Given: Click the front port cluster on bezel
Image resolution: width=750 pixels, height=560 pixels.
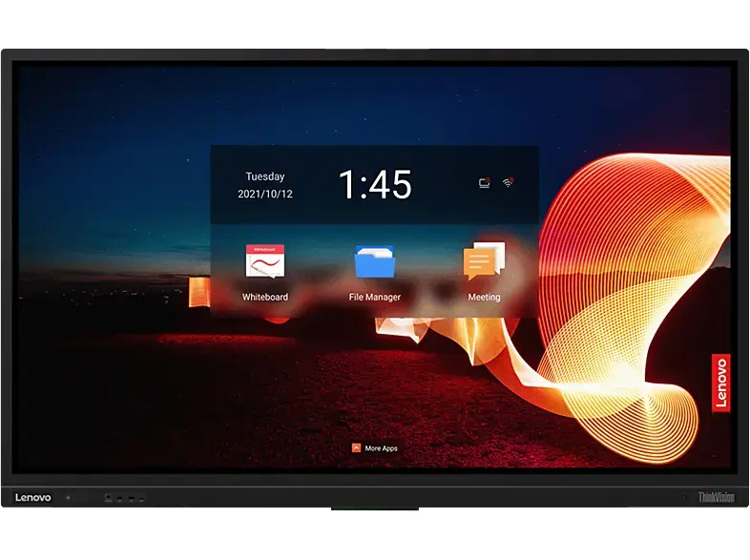Looking at the screenshot, I should [x=124, y=498].
